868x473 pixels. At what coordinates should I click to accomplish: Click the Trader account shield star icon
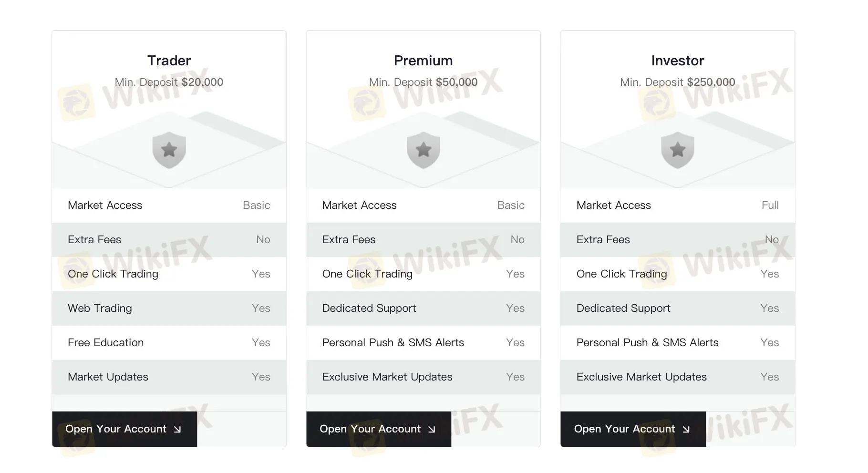coord(169,150)
